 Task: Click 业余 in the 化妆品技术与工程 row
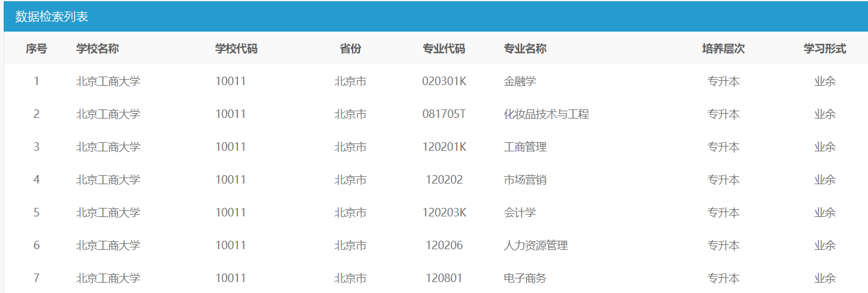(x=825, y=114)
